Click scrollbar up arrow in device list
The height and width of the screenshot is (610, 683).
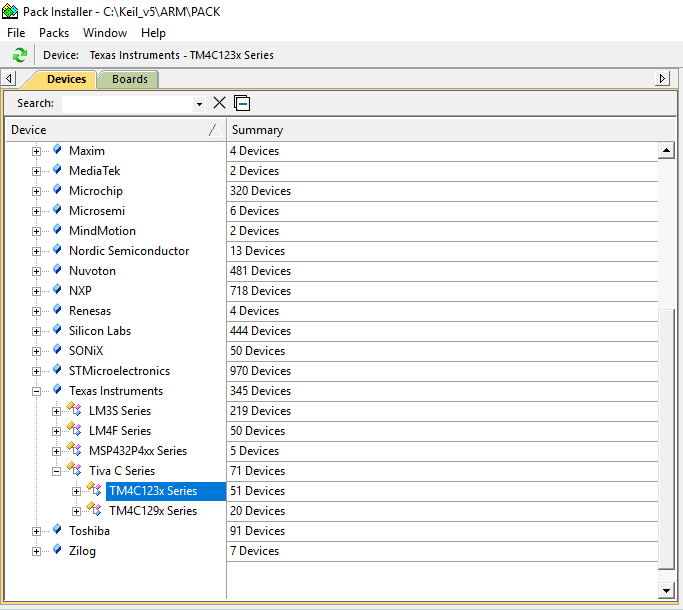point(666,150)
